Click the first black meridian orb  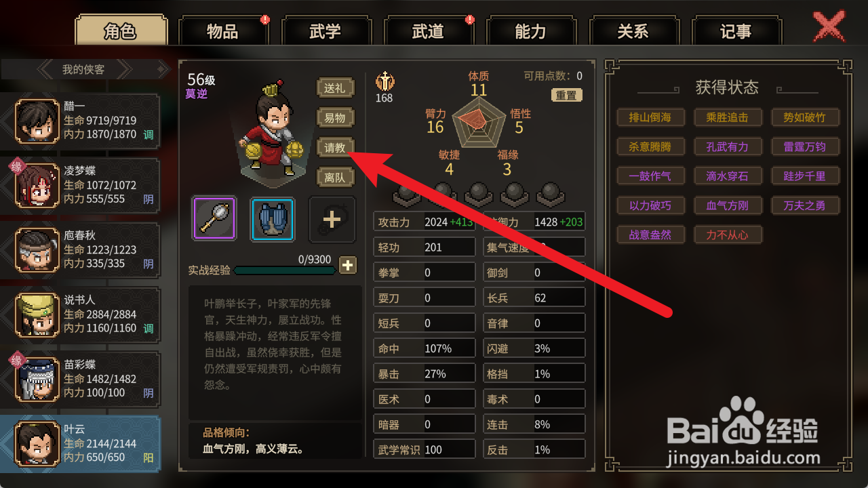(x=406, y=194)
